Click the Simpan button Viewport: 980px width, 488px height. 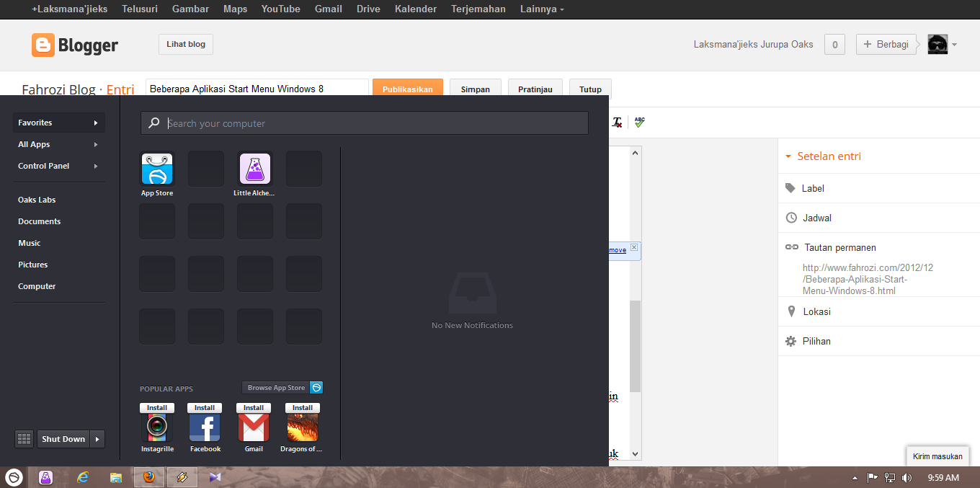pyautogui.click(x=476, y=89)
